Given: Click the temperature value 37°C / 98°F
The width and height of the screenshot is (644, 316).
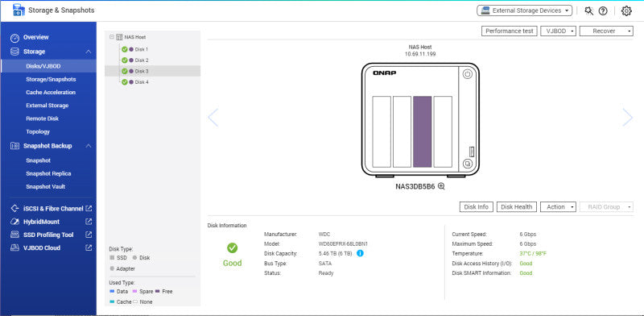Looking at the screenshot, I should click(x=533, y=253).
